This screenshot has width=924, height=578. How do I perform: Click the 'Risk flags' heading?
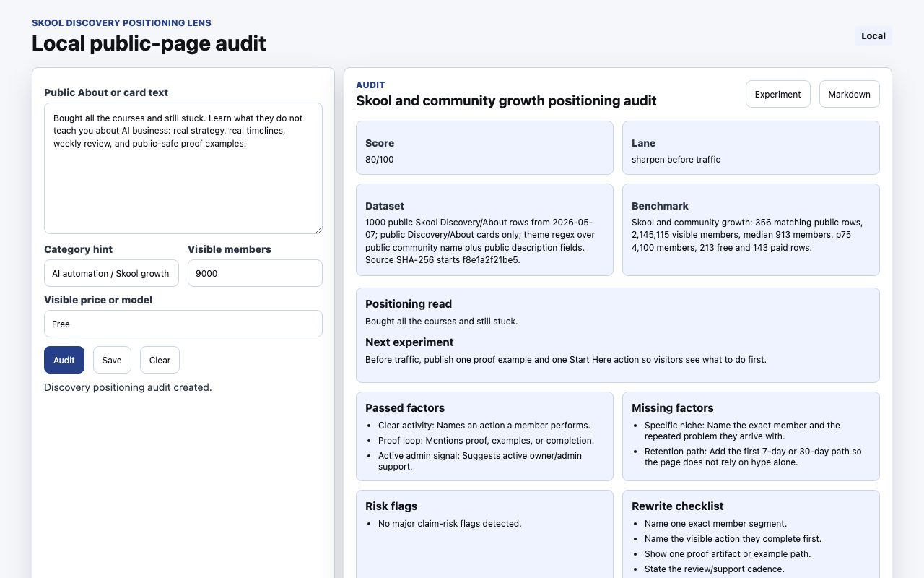click(x=391, y=506)
